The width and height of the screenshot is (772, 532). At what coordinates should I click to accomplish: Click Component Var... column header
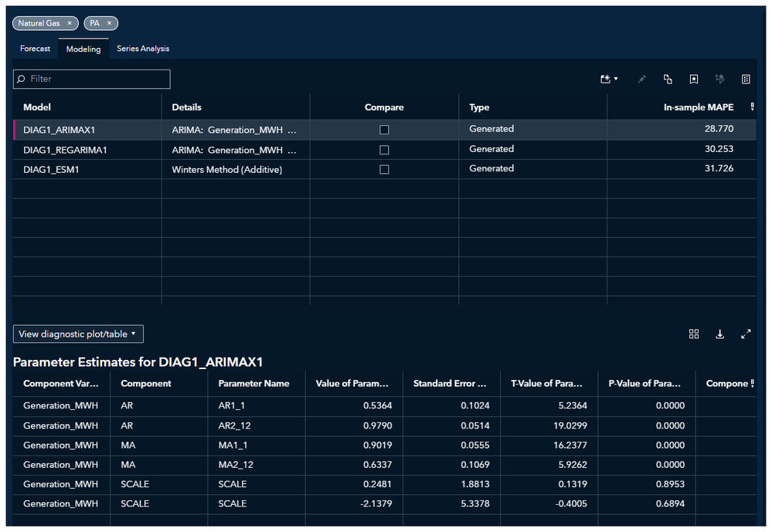coord(61,384)
